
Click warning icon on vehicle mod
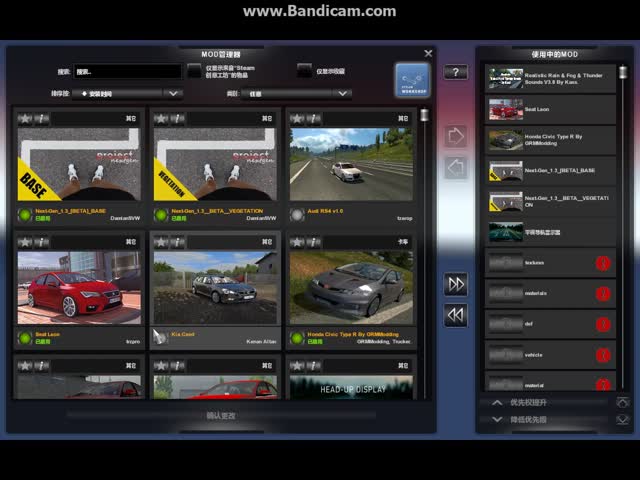click(x=603, y=355)
